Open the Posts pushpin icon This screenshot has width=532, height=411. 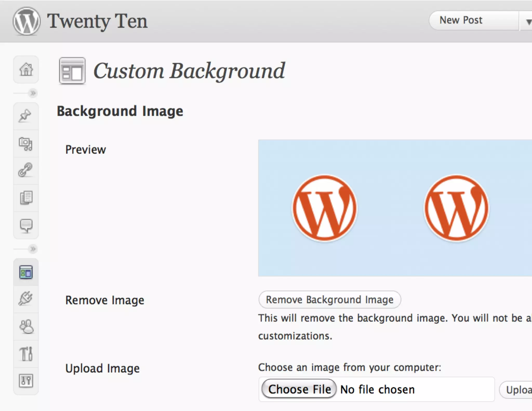(x=25, y=116)
